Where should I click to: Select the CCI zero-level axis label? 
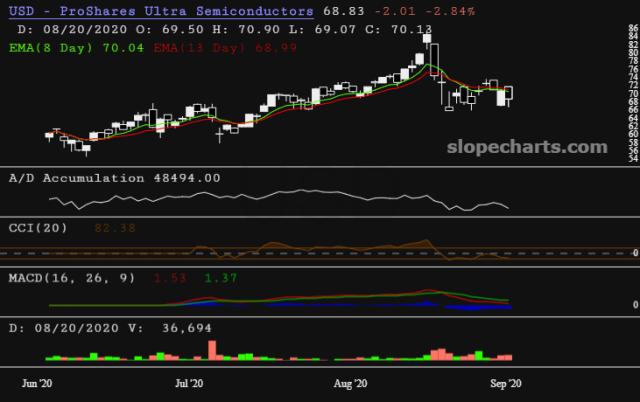635,253
